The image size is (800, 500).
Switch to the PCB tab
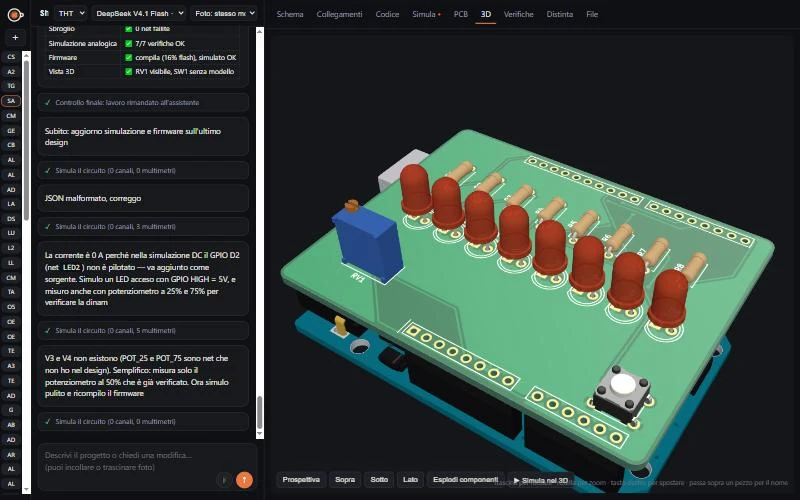pyautogui.click(x=461, y=14)
